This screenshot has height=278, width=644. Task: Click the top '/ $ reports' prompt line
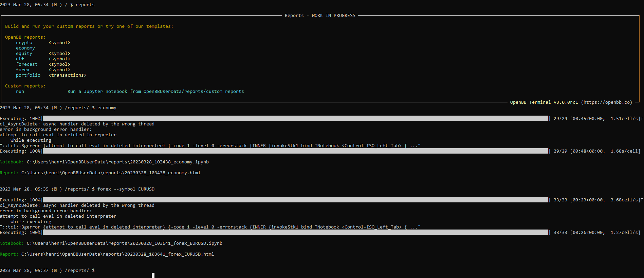pyautogui.click(x=47, y=5)
